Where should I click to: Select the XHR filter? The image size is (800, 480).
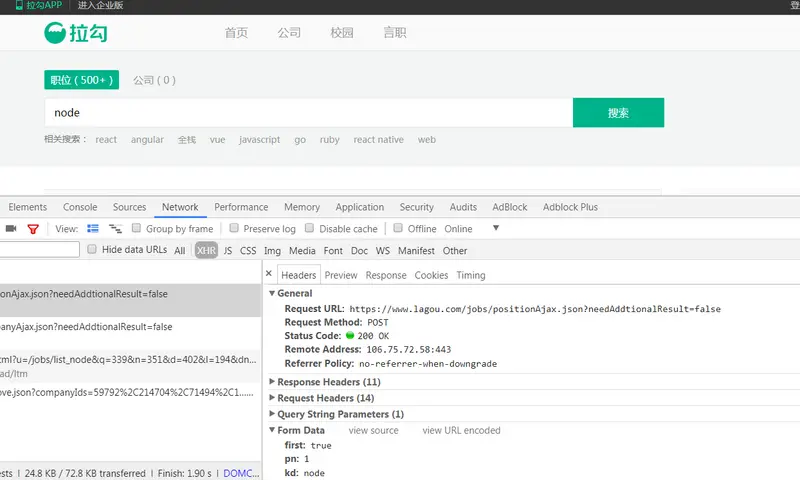pos(206,250)
